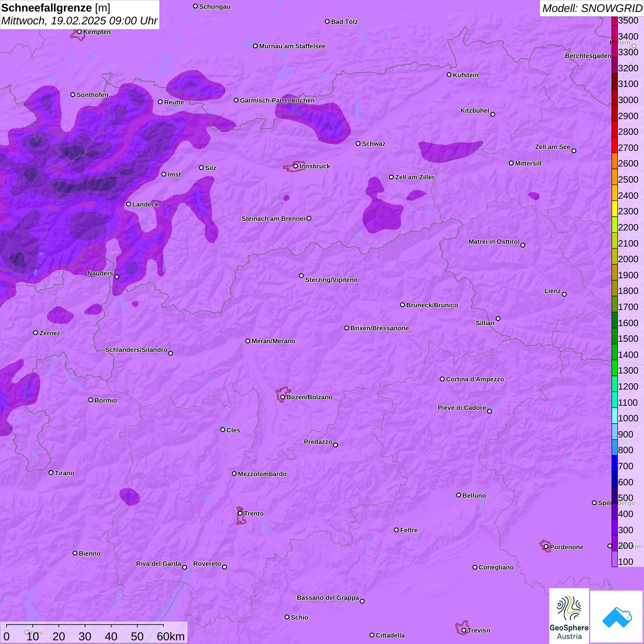Click the Pieve di Cadore label
644x644 pixels.
pos(462,408)
